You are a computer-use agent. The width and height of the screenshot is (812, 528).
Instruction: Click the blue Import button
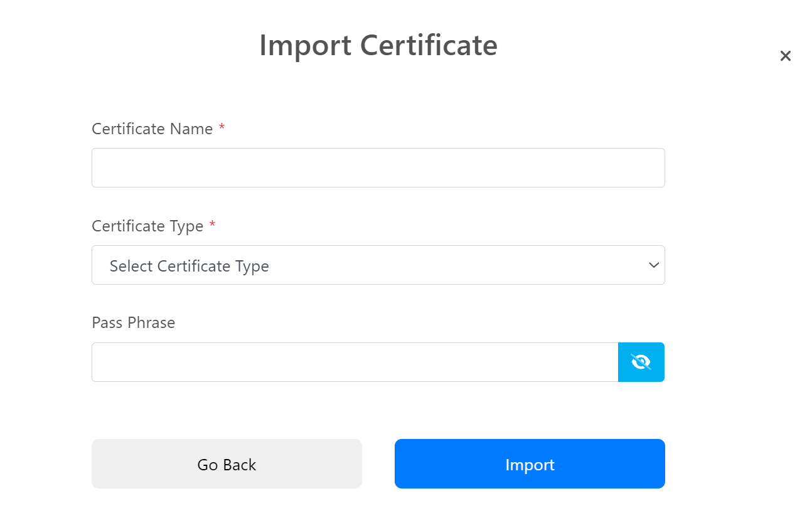pos(530,463)
